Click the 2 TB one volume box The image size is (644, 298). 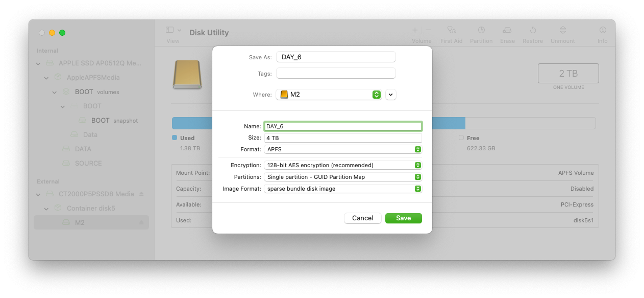(x=568, y=74)
